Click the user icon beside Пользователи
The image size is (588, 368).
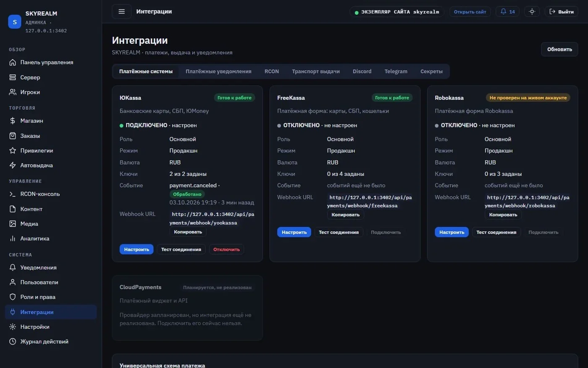pos(13,282)
